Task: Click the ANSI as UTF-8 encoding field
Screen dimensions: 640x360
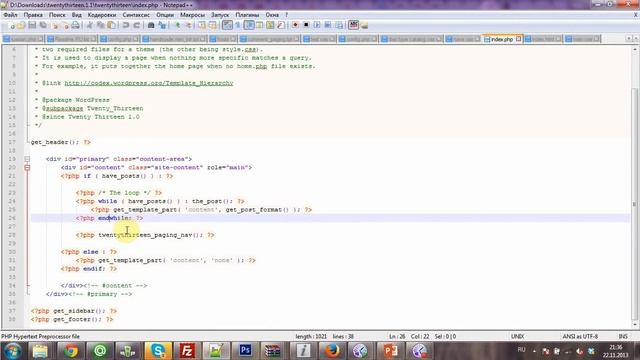Action: 580,337
